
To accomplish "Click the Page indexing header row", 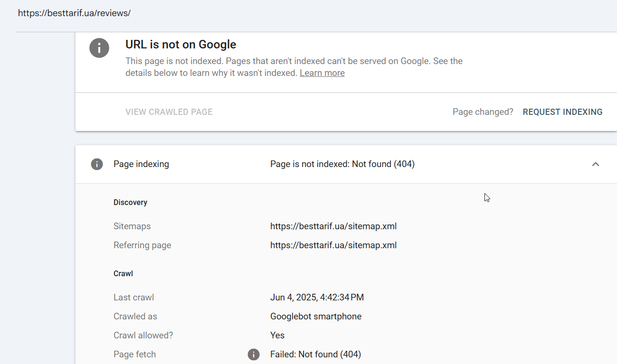I will coord(346,164).
